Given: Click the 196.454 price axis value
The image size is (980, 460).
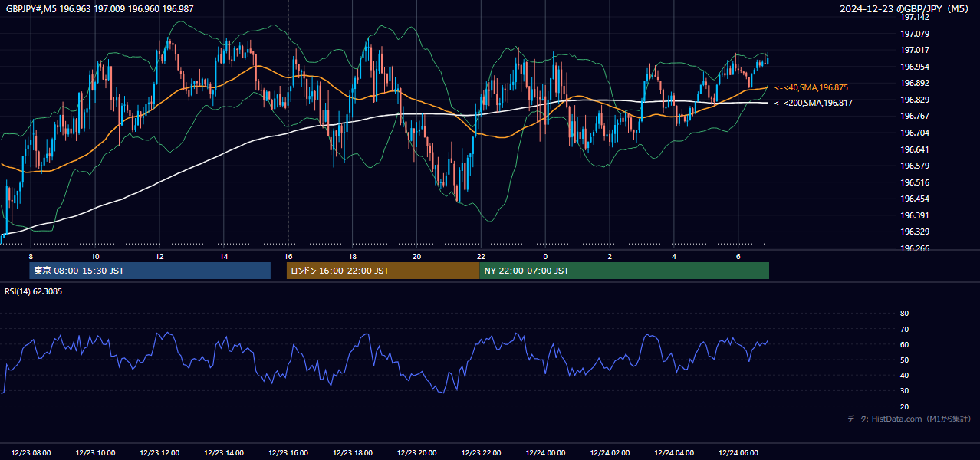Looking at the screenshot, I should coord(915,199).
